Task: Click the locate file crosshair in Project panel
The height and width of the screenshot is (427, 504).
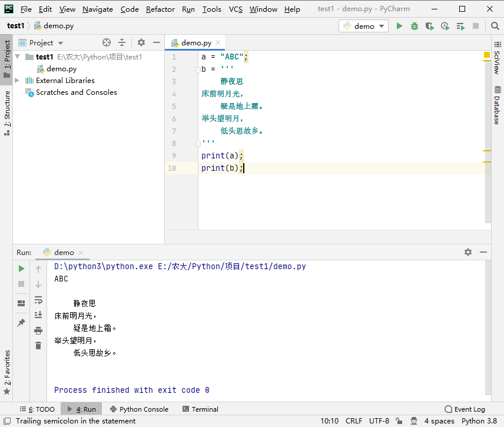Action: [107, 42]
